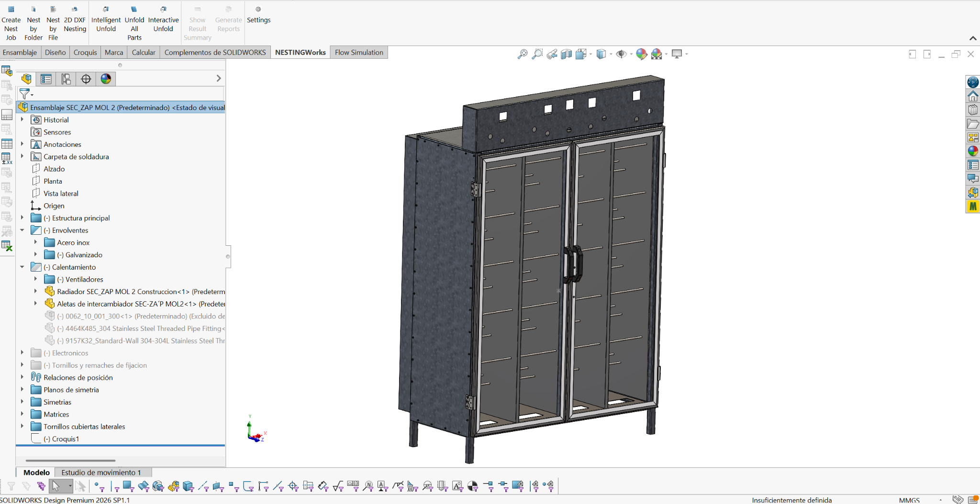
Task: Open the DisplayManager color sphere tab
Action: click(x=106, y=79)
